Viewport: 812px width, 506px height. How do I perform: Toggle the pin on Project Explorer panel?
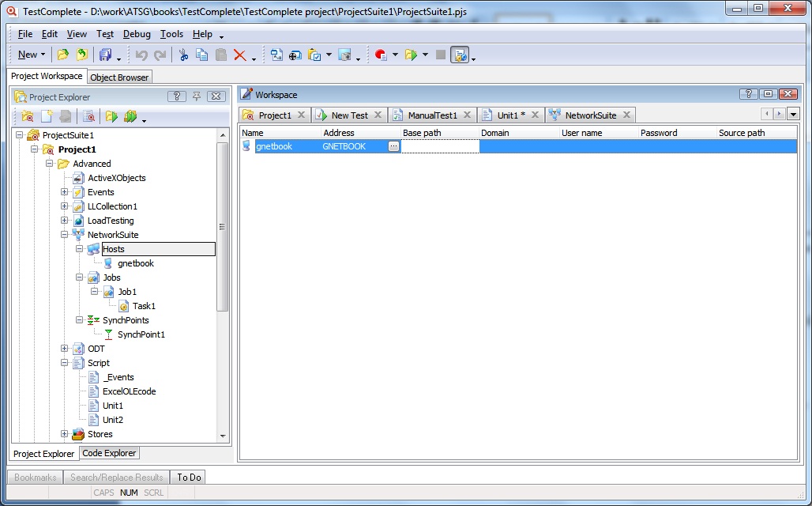[197, 96]
